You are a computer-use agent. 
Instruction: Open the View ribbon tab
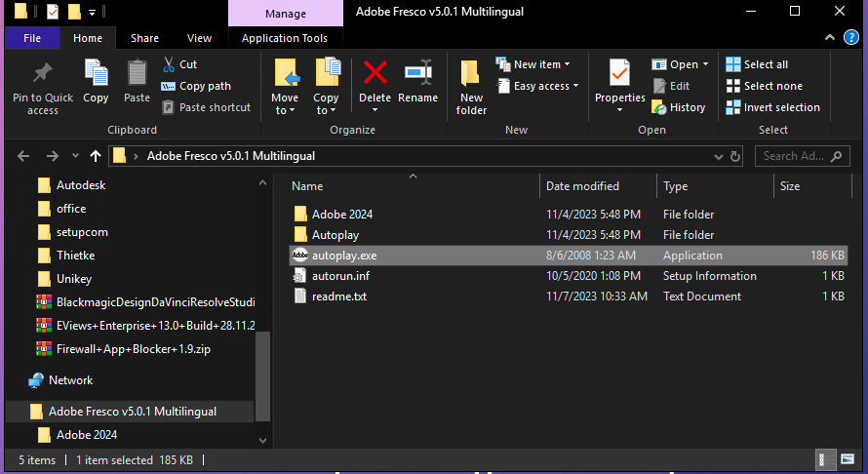[x=199, y=38]
